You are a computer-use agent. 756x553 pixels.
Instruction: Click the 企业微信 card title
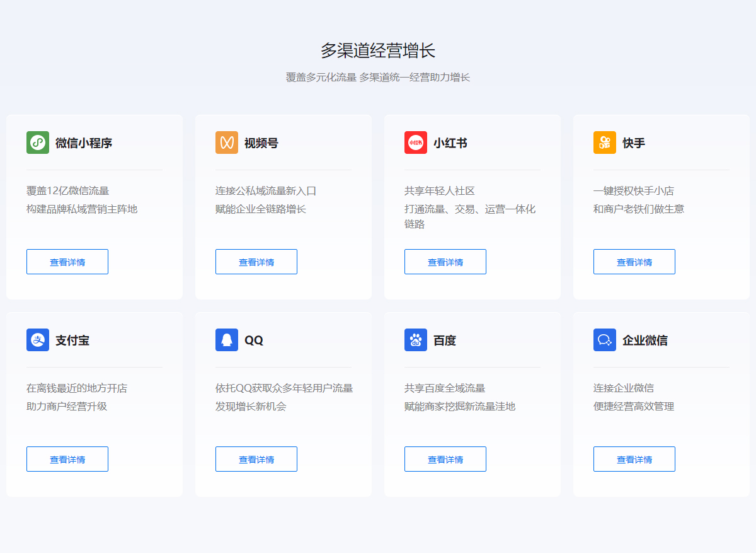point(645,341)
